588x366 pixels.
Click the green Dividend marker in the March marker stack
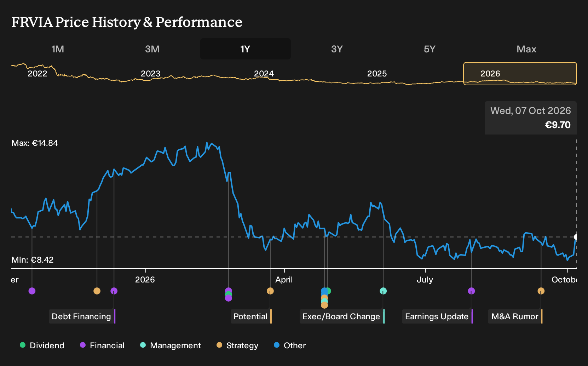pyautogui.click(x=229, y=294)
